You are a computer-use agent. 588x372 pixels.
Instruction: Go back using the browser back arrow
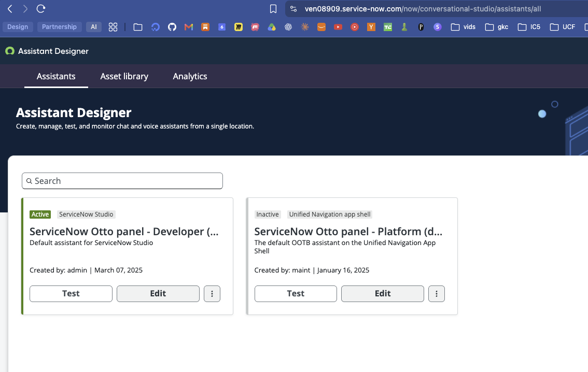(x=10, y=9)
